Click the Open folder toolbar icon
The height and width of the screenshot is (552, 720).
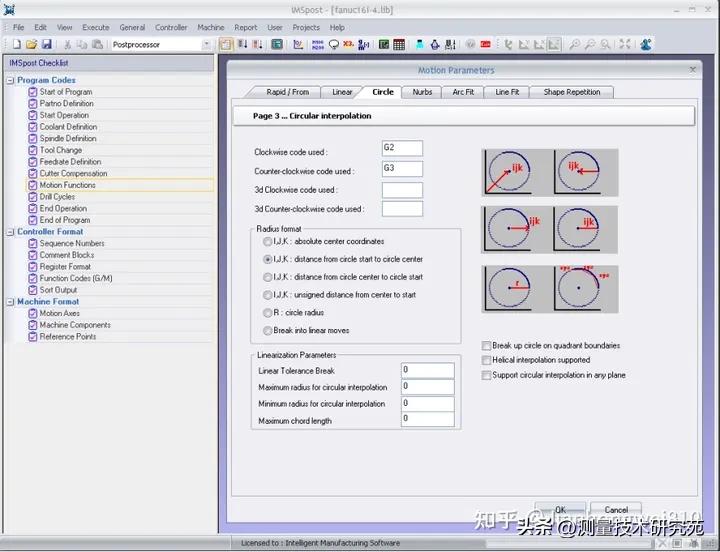tap(31, 44)
